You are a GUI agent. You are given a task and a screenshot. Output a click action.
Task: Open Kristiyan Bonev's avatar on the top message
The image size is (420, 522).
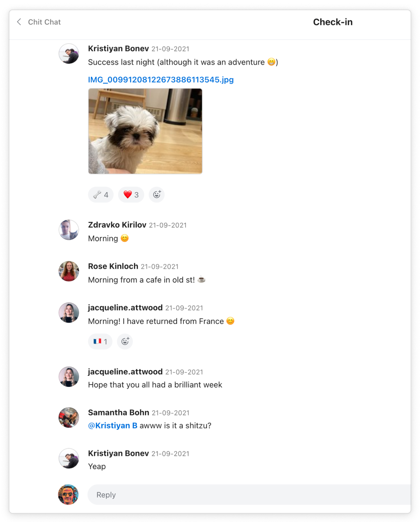[x=69, y=54]
